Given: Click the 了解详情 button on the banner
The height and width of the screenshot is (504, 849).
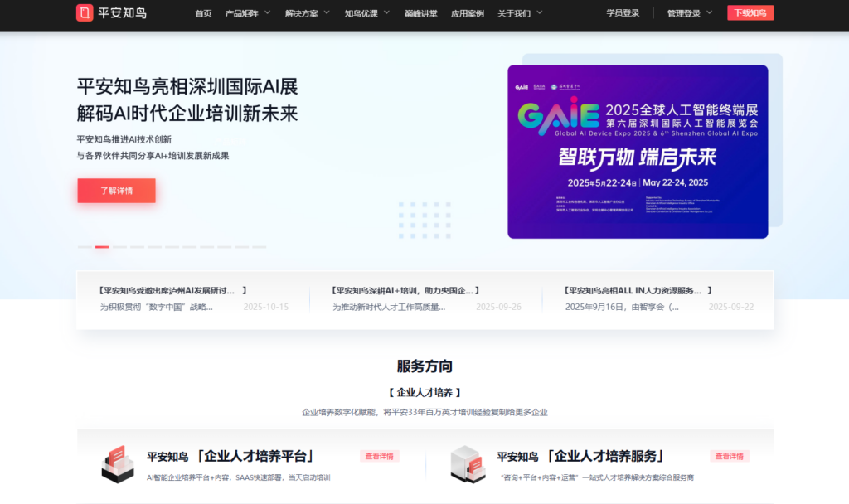Looking at the screenshot, I should coord(116,191).
